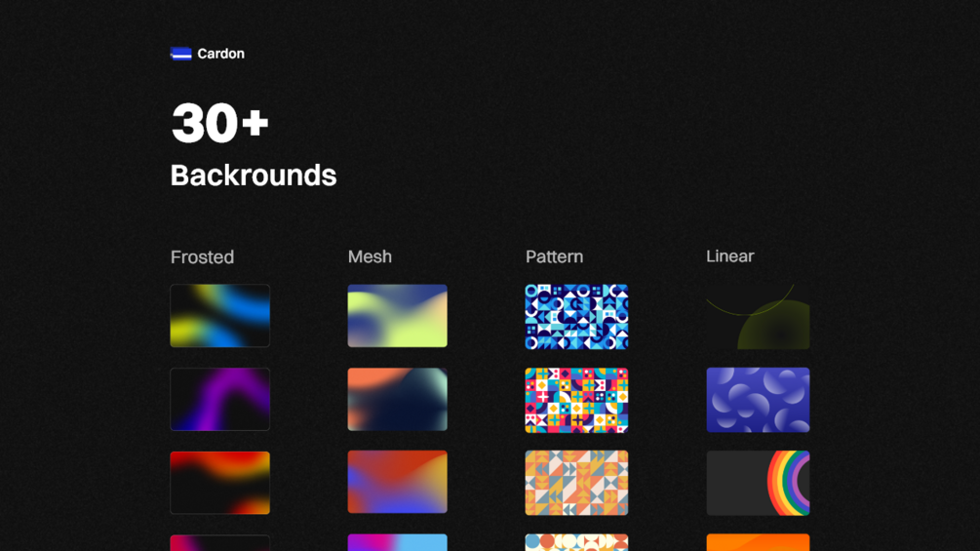This screenshot has width=980, height=551.
Task: Open the multicolor tile Pattern background
Action: coord(576,400)
